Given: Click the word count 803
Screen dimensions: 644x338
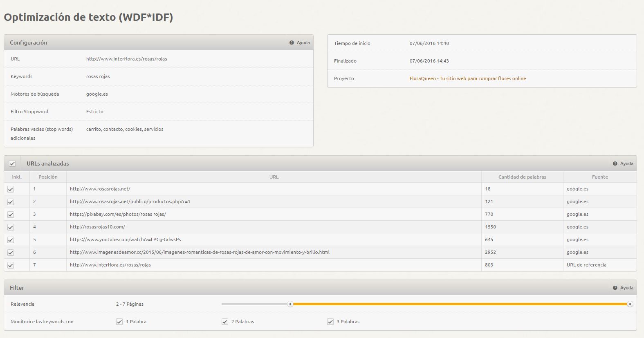Looking at the screenshot, I should pos(489,265).
